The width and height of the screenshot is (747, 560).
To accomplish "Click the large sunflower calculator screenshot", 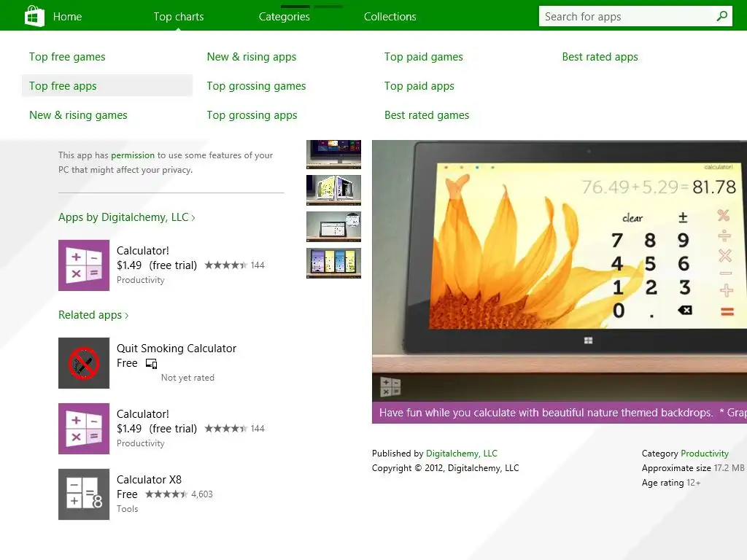I will click(560, 271).
